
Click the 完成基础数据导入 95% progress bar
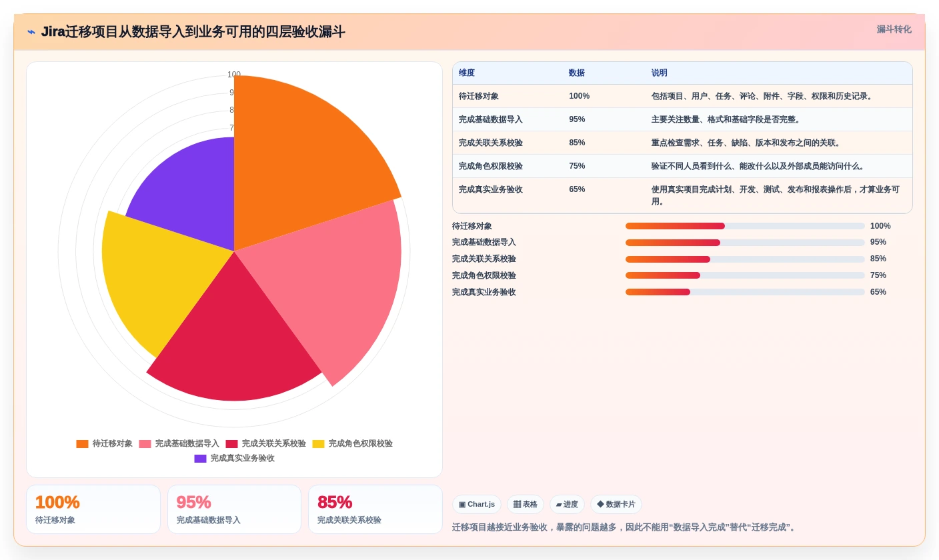coord(745,243)
